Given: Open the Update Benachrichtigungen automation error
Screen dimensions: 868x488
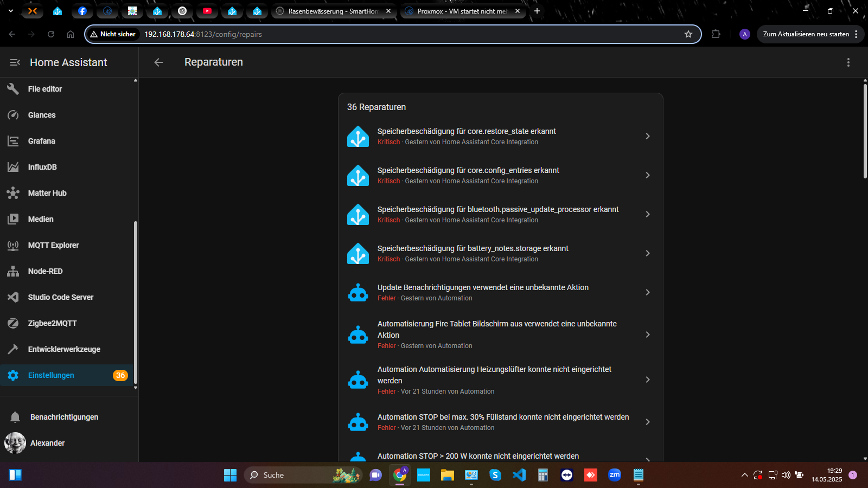Looking at the screenshot, I should [483, 292].
